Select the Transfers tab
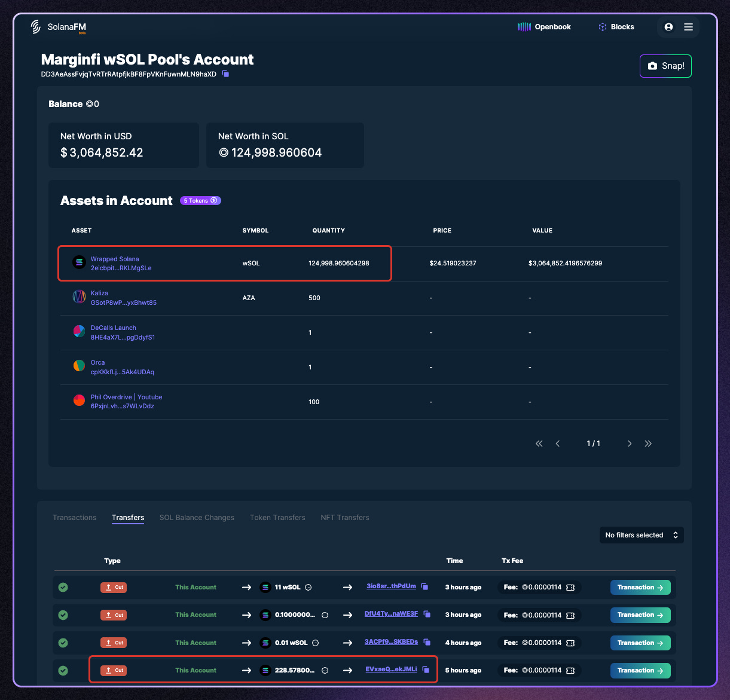Screen dimensions: 730x700 click(128, 518)
